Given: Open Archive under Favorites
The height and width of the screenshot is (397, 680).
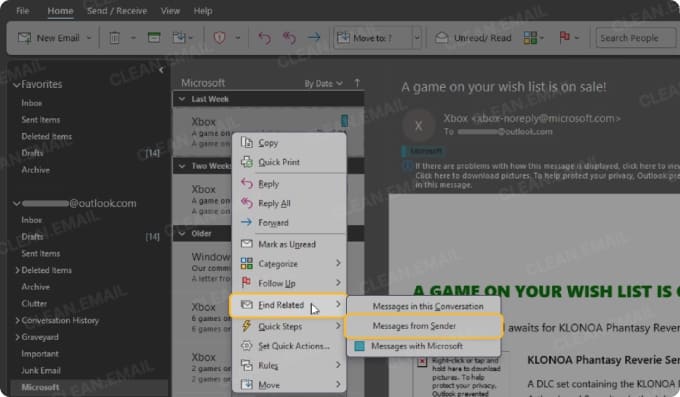Looking at the screenshot, I should pos(36,170).
